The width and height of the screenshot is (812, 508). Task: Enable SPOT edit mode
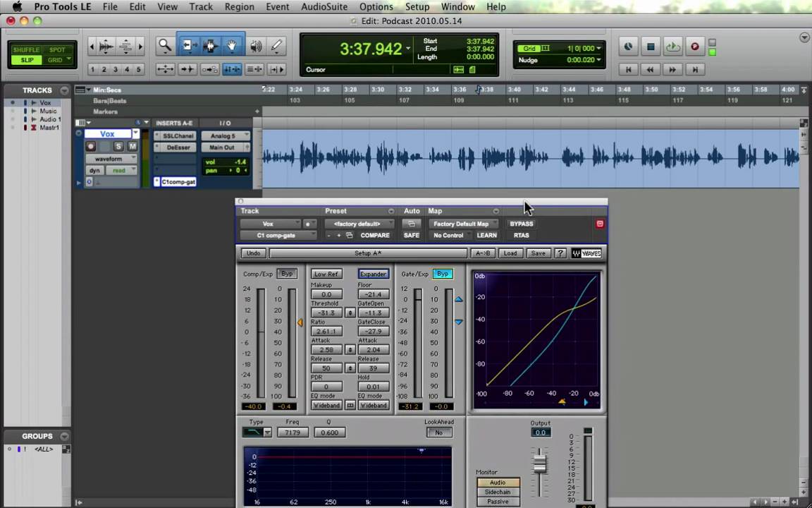pos(58,50)
